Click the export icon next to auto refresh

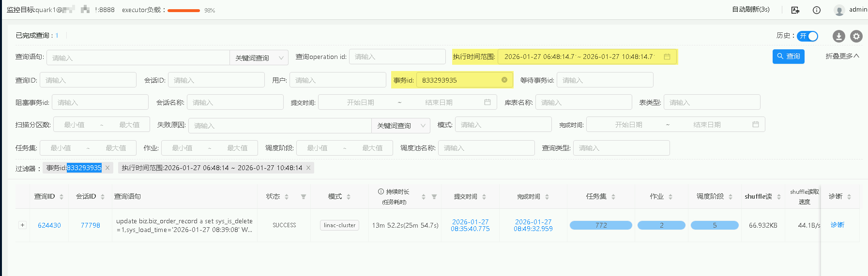pos(795,10)
